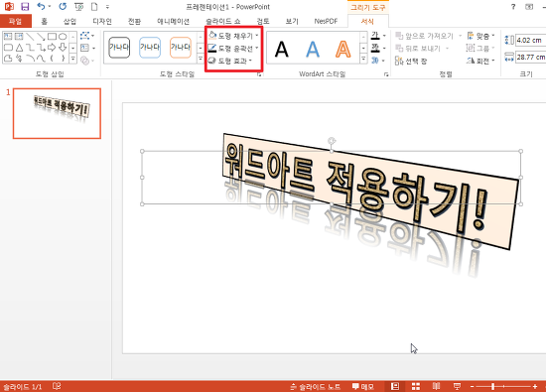
Task: Select the isosceles triangle shape
Action: 19,48
